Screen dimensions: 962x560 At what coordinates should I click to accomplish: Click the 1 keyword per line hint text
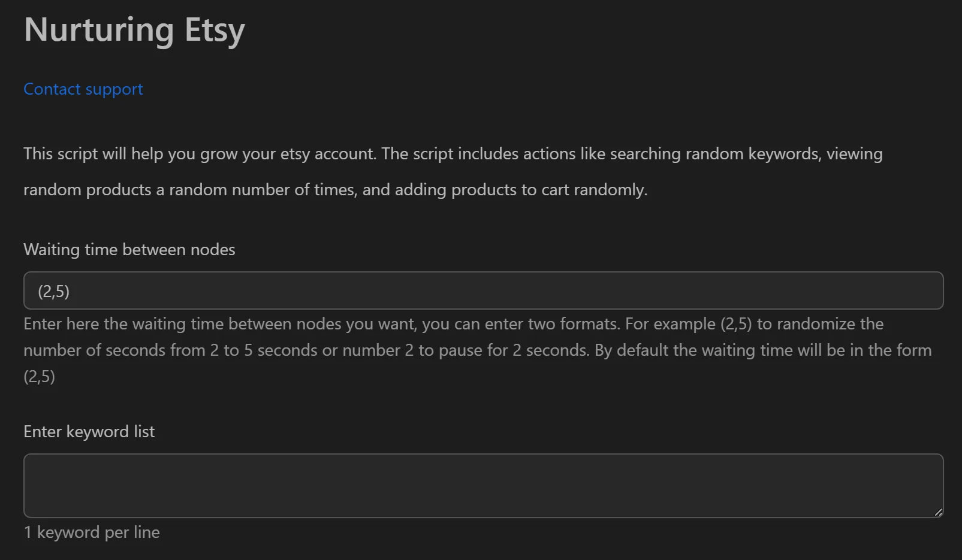click(x=91, y=532)
